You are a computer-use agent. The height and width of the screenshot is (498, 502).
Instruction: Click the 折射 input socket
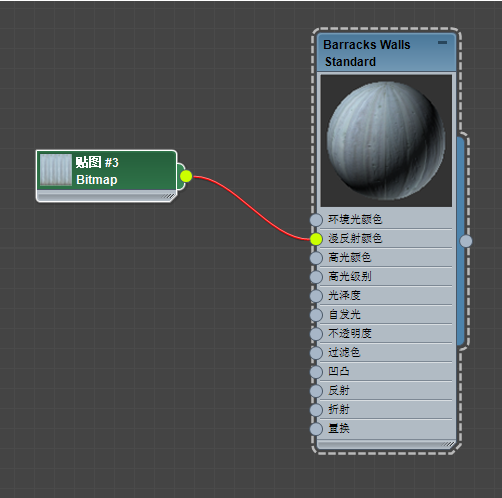click(316, 410)
